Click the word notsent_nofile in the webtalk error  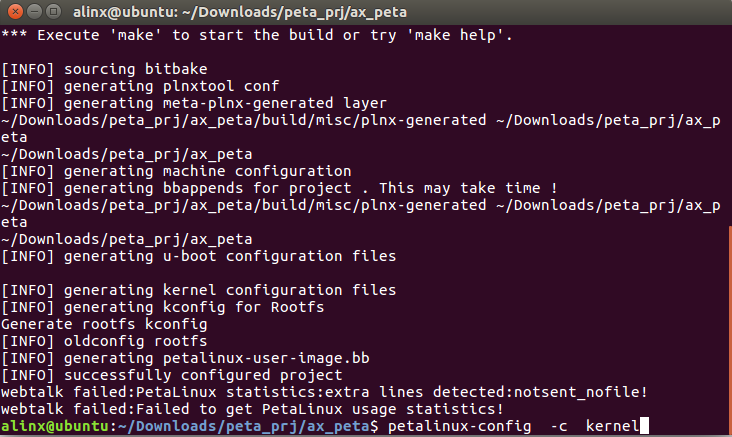[x=576, y=392]
